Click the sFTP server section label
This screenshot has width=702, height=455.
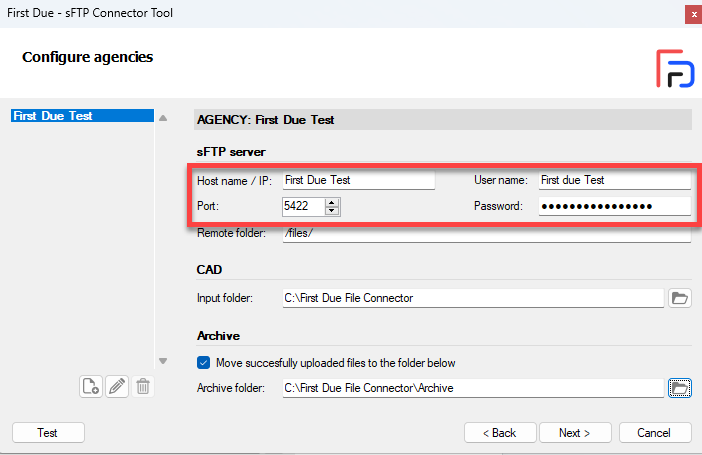[231, 152]
